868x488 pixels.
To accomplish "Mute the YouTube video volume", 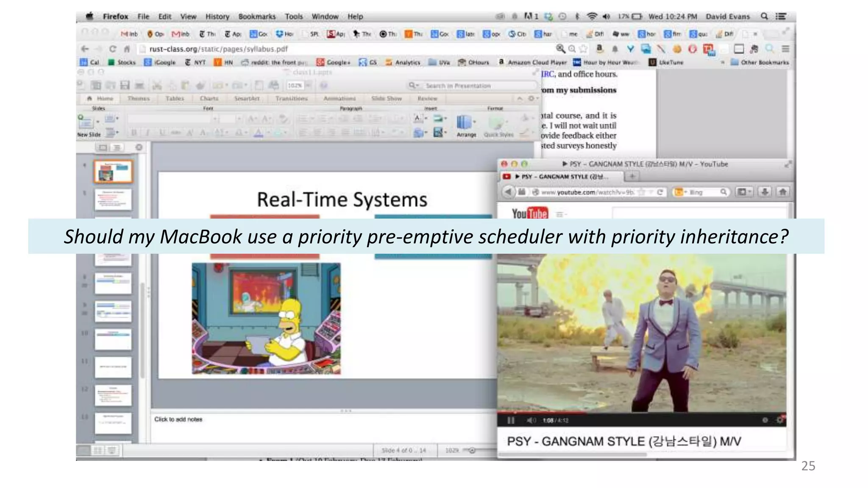I will click(x=531, y=420).
